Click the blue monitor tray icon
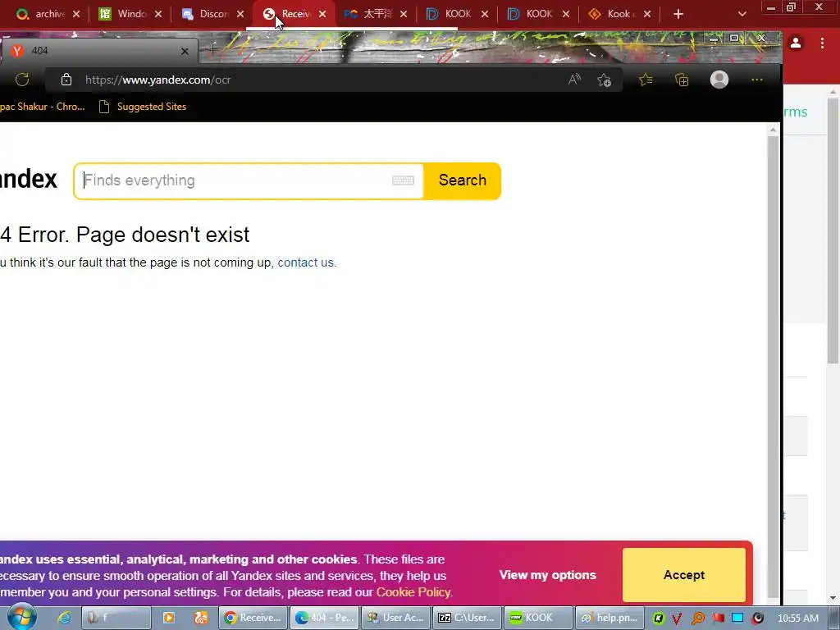Screen dimensions: 840x630 737,618
